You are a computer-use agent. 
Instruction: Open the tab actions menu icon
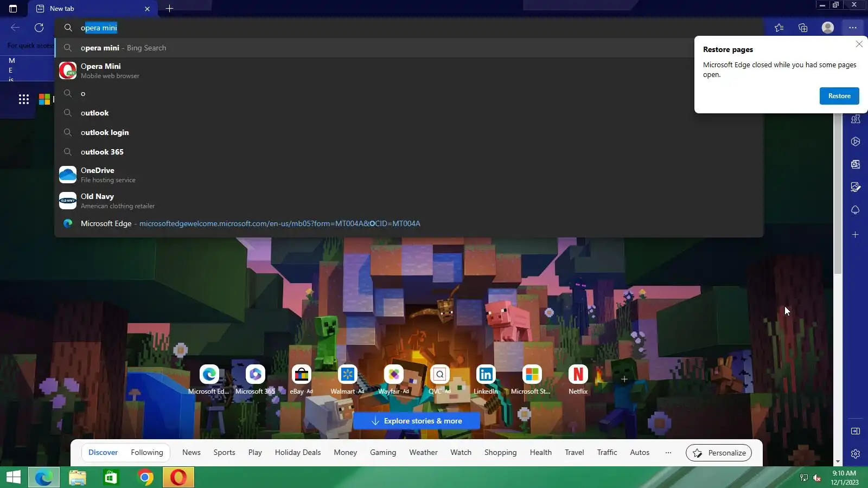(x=13, y=9)
